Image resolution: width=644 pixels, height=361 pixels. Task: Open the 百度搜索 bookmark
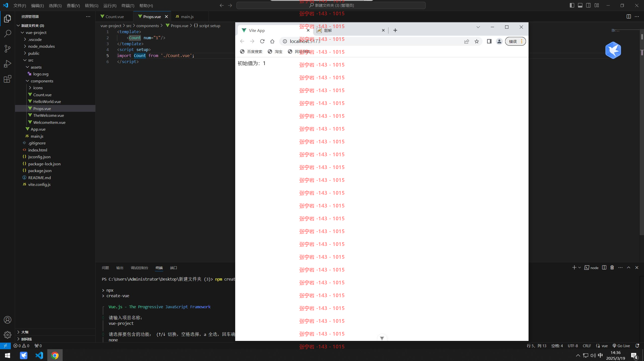[x=251, y=51]
